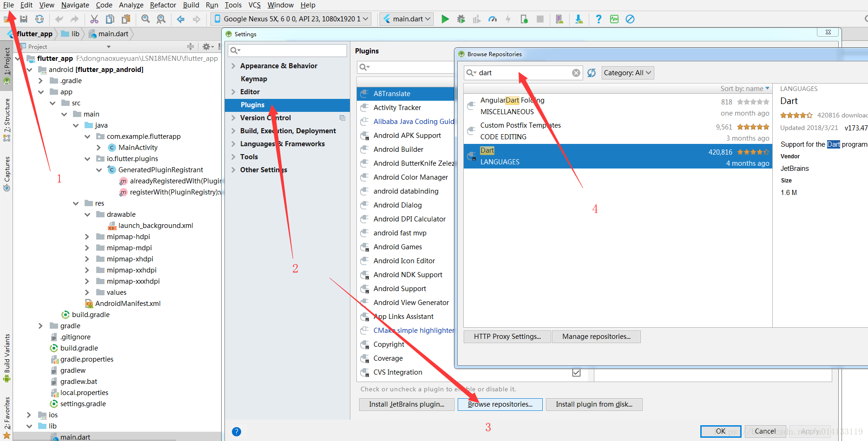
Task: Click the blue crossed-circle toolbar icon
Action: pyautogui.click(x=630, y=19)
